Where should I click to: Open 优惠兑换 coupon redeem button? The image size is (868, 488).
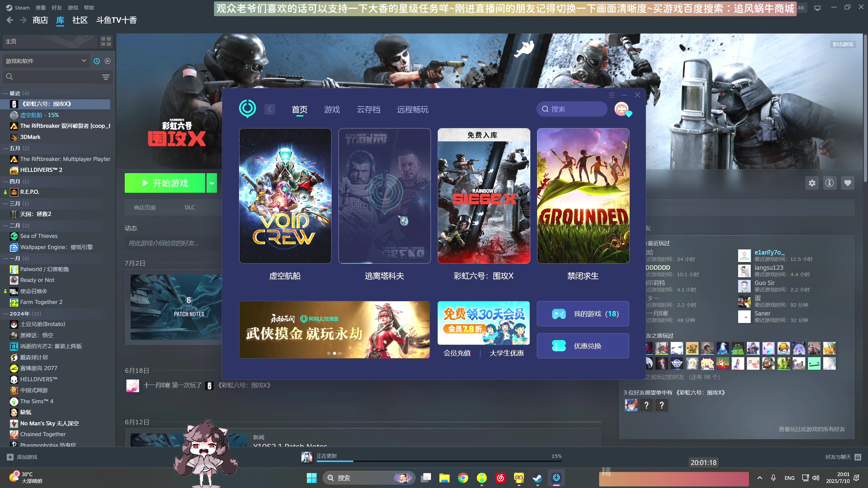click(x=583, y=346)
